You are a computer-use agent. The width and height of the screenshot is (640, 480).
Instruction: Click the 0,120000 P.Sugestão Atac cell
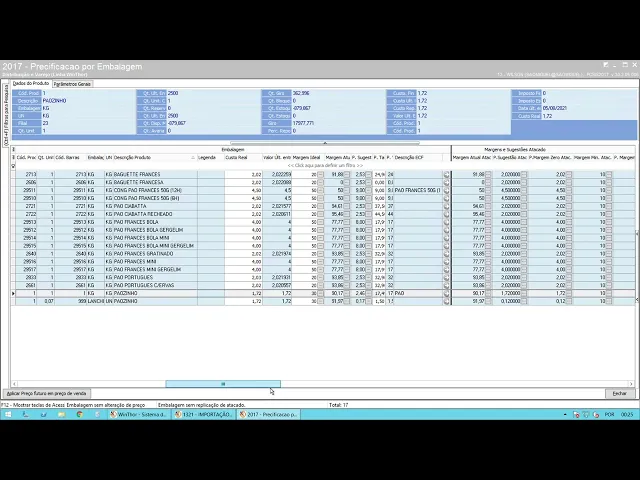click(x=507, y=301)
